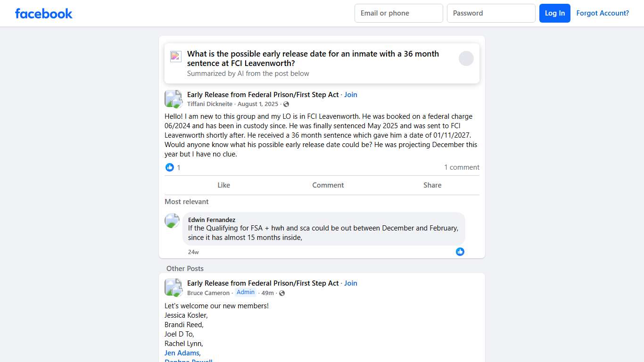Click Jen Adams in the member list

(x=182, y=353)
